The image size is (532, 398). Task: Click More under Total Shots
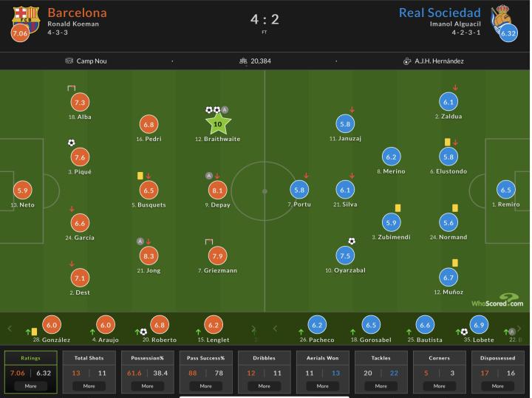(x=89, y=385)
